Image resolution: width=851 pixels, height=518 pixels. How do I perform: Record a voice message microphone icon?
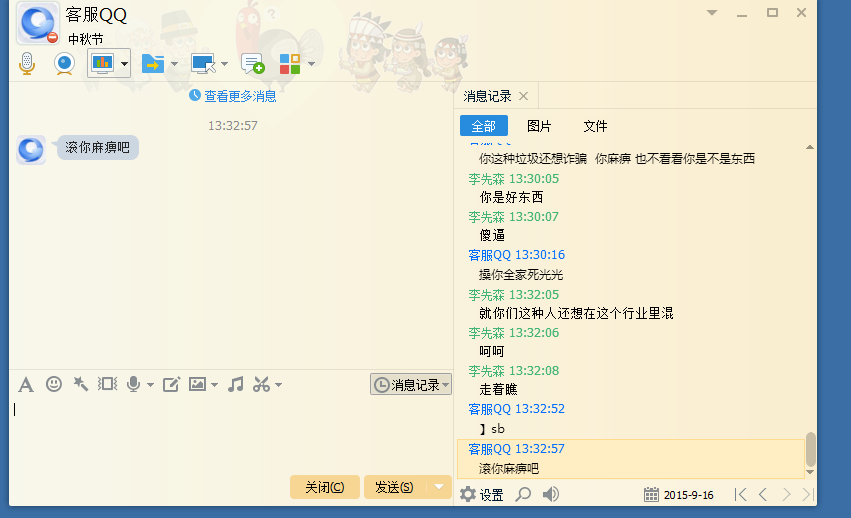pyautogui.click(x=134, y=384)
